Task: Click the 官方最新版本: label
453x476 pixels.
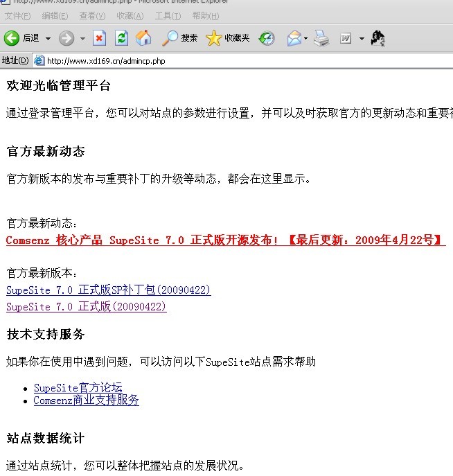Action: tap(42, 273)
